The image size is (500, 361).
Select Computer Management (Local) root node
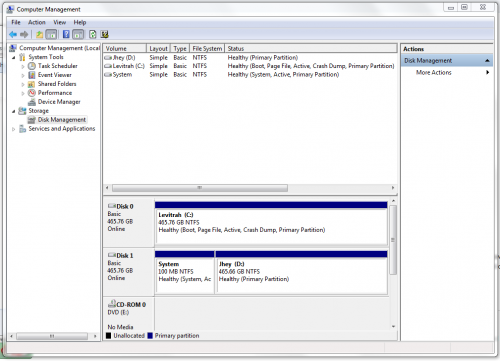(x=59, y=48)
